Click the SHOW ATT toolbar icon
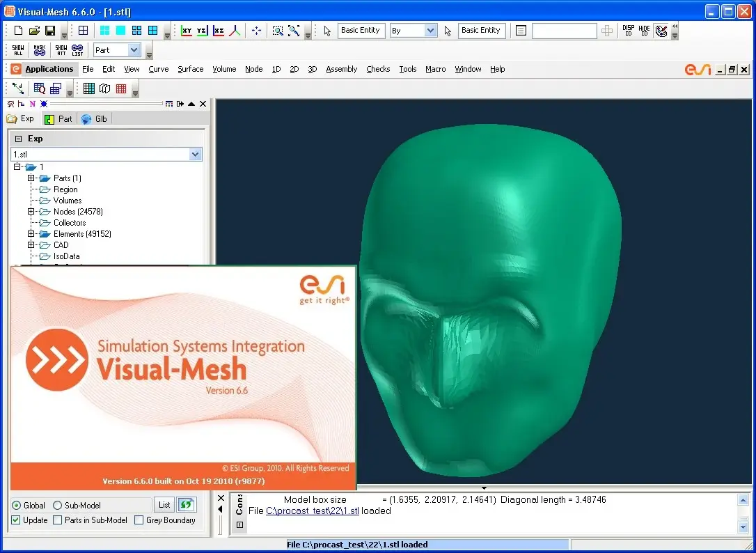Image resolution: width=756 pixels, height=553 pixels. click(61, 49)
